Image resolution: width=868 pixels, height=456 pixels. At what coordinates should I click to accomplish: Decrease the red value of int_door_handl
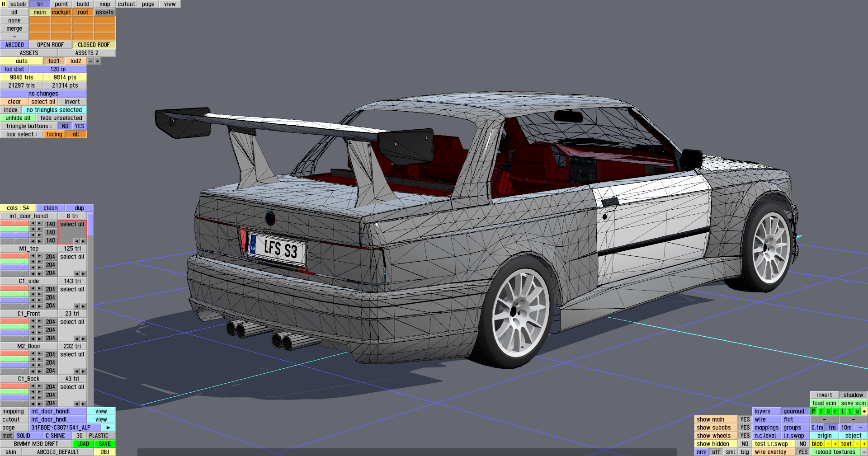tap(33, 224)
